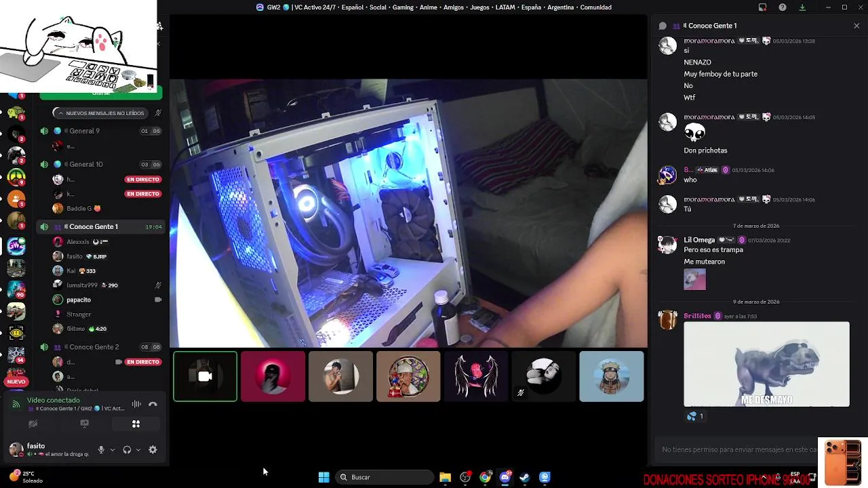
Task: Open File Explorer from taskbar
Action: (445, 477)
